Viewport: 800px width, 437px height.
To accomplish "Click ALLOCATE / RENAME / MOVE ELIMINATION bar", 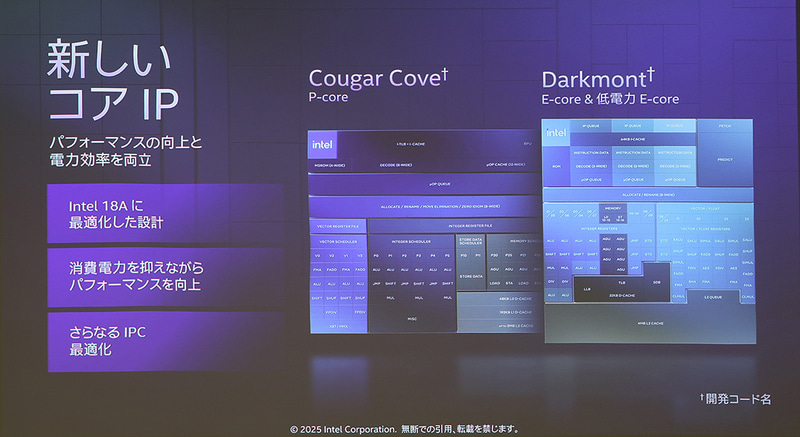I will click(424, 207).
